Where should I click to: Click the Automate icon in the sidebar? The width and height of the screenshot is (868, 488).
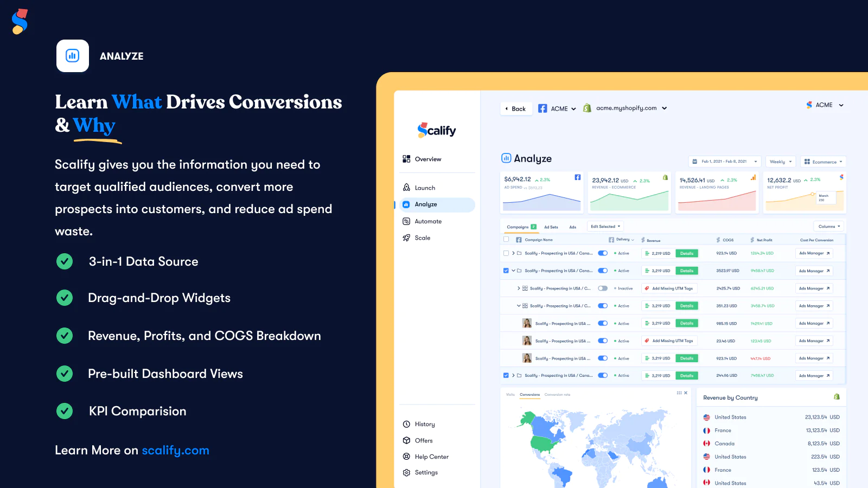pyautogui.click(x=406, y=221)
